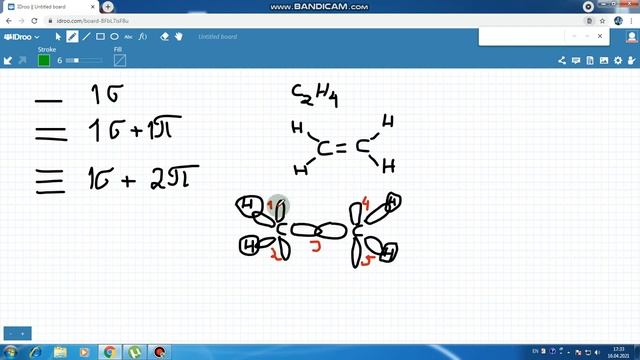Choose the Abc text tool
The width and height of the screenshot is (640, 360).
[128, 37]
